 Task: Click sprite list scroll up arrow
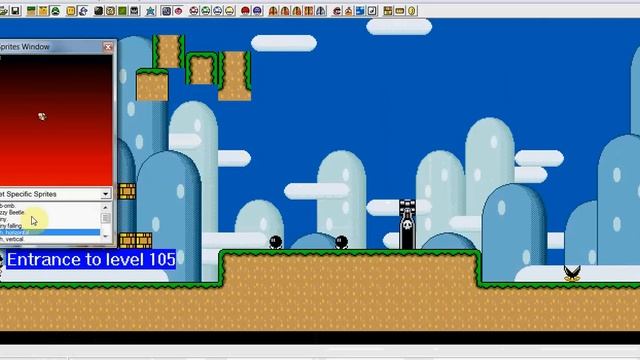point(105,207)
